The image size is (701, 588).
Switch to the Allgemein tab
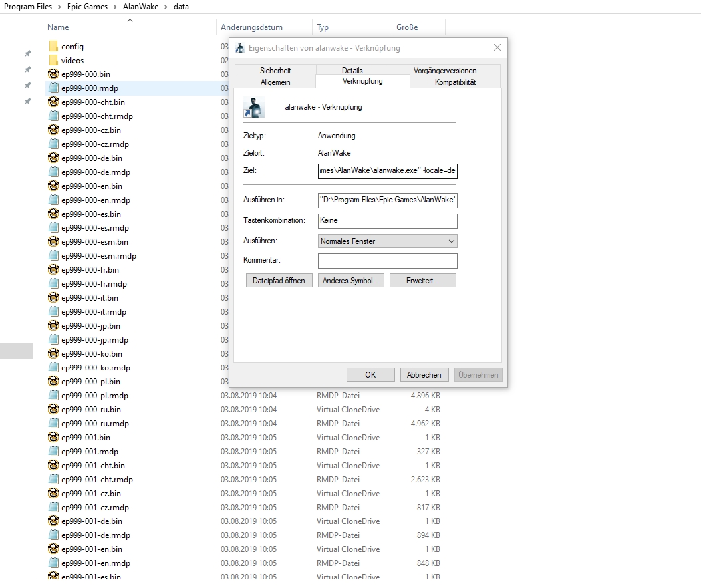point(275,82)
